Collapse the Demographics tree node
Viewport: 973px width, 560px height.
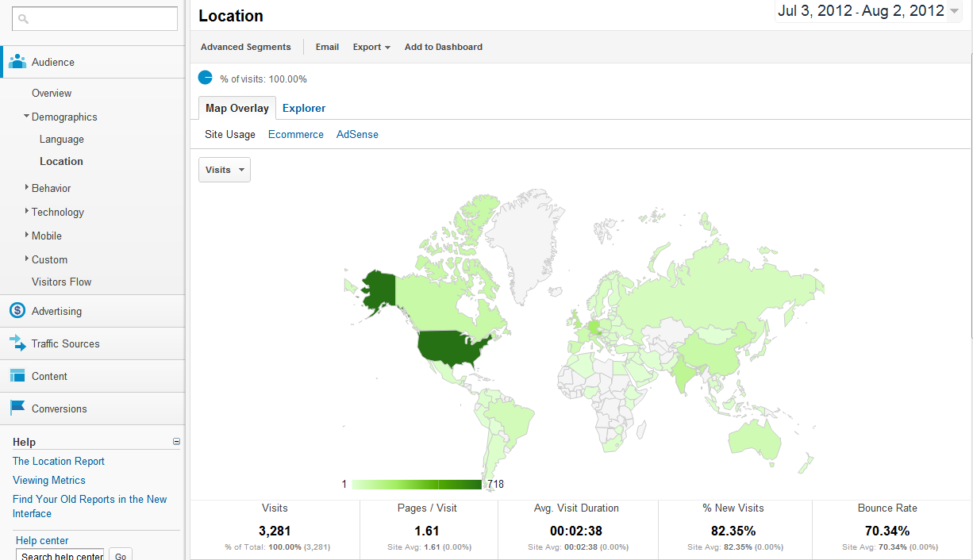pos(27,117)
